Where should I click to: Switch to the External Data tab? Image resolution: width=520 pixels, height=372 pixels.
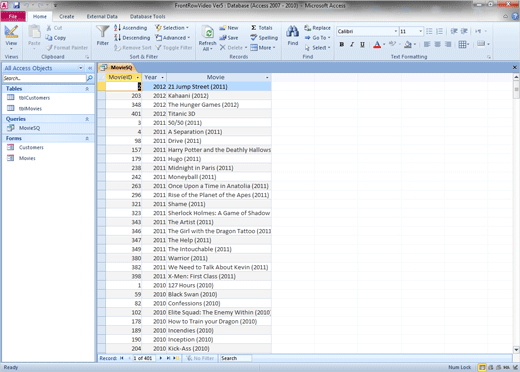pyautogui.click(x=102, y=16)
